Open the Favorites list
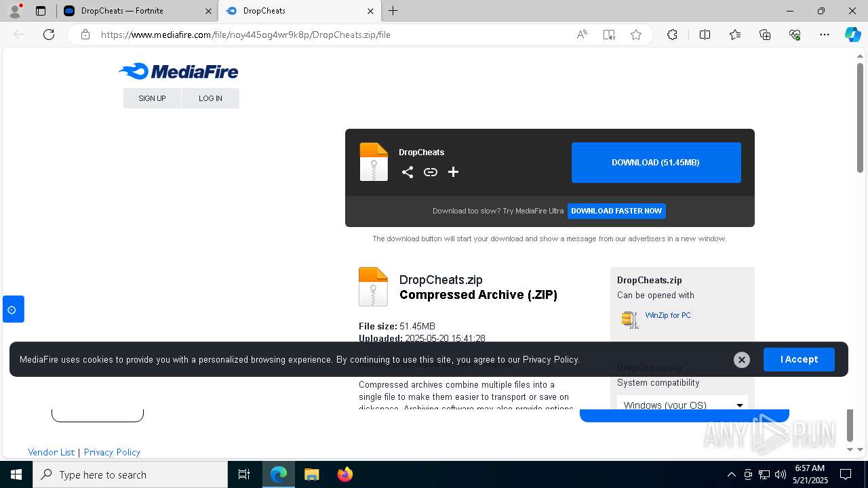Screen dimensions: 868x488 (x=735, y=35)
